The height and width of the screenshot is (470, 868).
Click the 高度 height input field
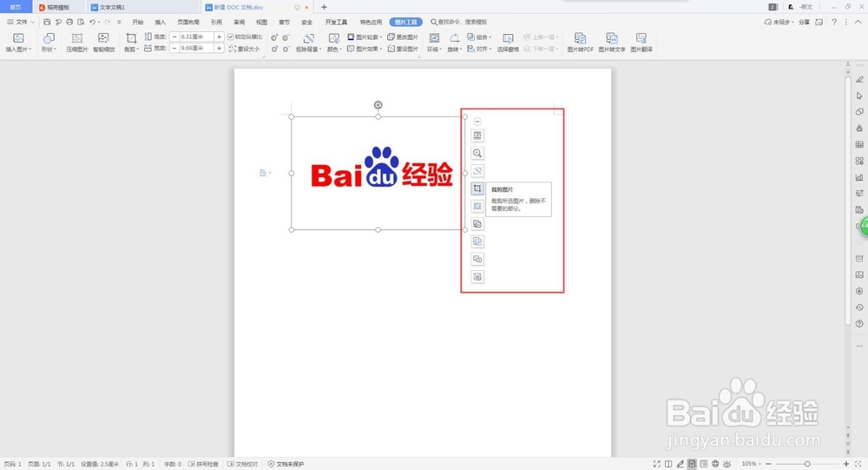196,36
